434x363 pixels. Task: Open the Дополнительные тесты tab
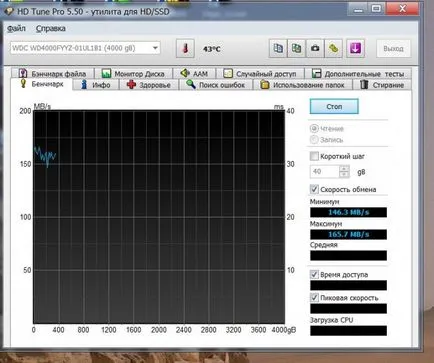(358, 73)
